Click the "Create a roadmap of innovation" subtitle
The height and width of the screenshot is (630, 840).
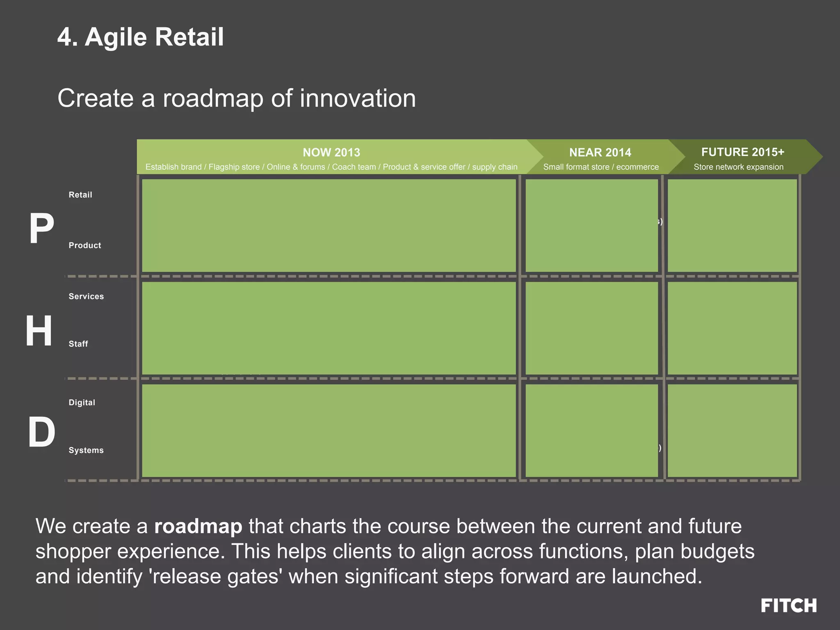pos(237,98)
